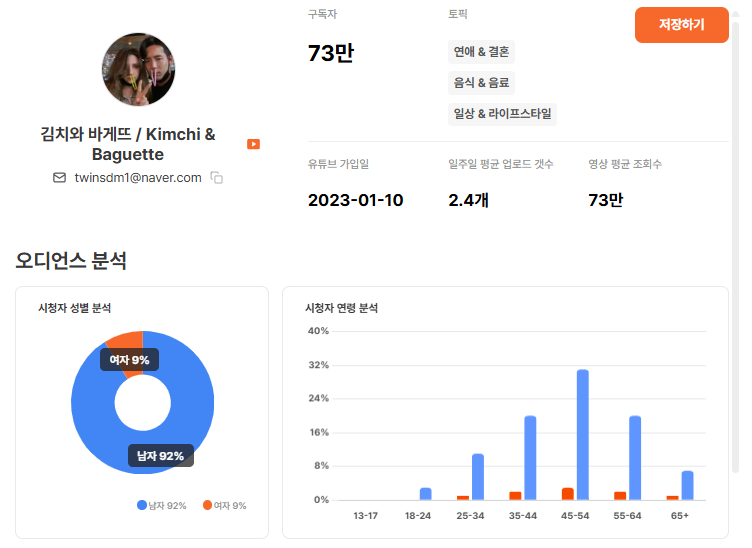The width and height of the screenshot is (752, 548).
Task: Open the Kimchi & Baguette profile picture
Action: [139, 70]
